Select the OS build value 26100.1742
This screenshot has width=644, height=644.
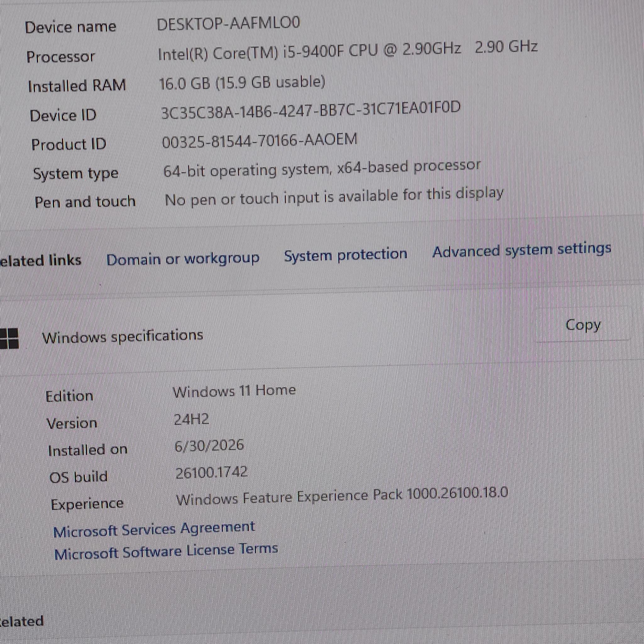point(212,472)
